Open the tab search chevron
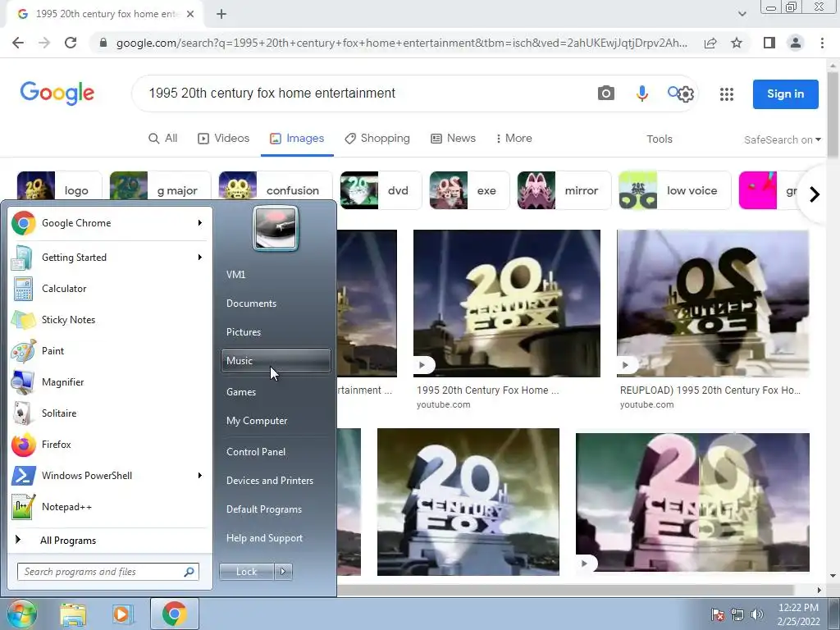 coord(742,14)
